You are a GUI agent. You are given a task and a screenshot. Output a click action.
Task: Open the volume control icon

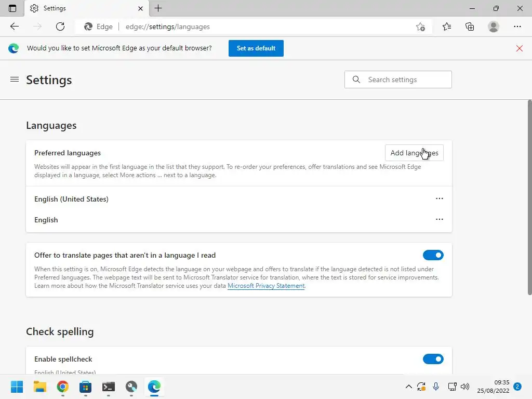point(465,387)
